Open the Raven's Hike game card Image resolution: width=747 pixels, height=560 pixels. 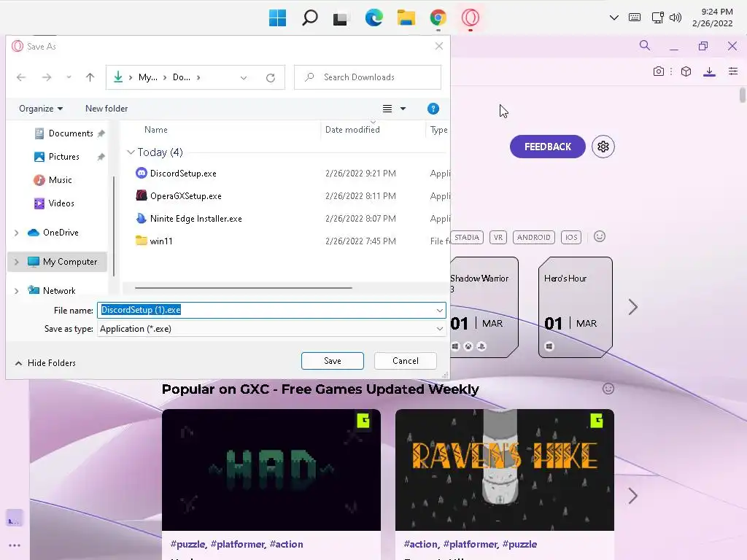(505, 484)
